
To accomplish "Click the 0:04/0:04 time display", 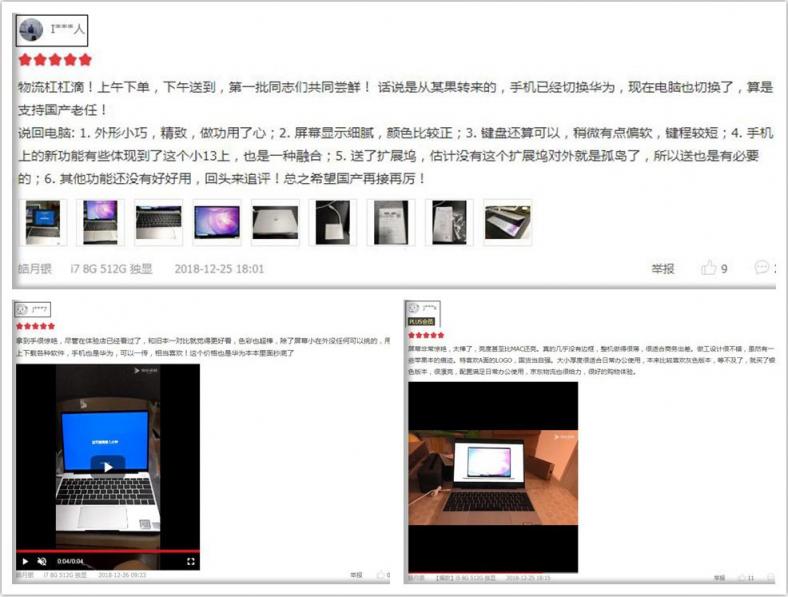I will [70, 561].
